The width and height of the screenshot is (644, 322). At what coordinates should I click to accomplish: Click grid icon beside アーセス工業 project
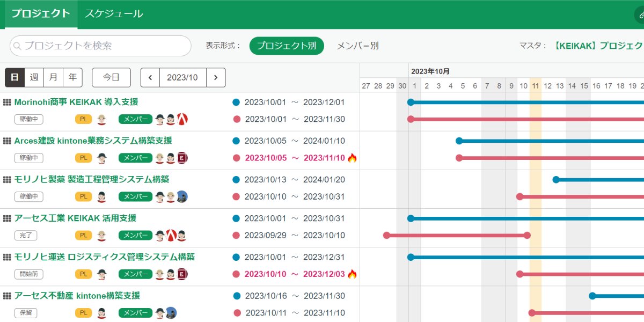7,218
